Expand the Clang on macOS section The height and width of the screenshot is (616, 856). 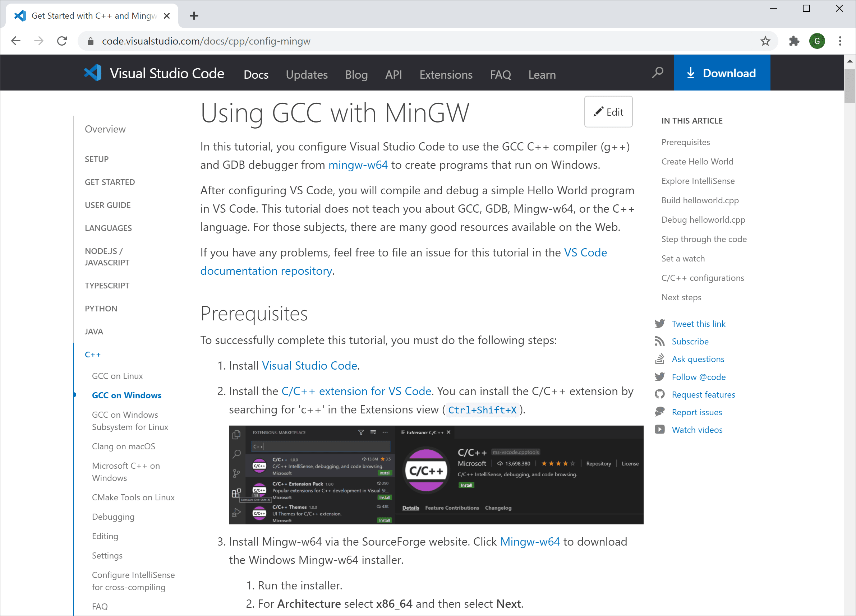click(x=123, y=446)
